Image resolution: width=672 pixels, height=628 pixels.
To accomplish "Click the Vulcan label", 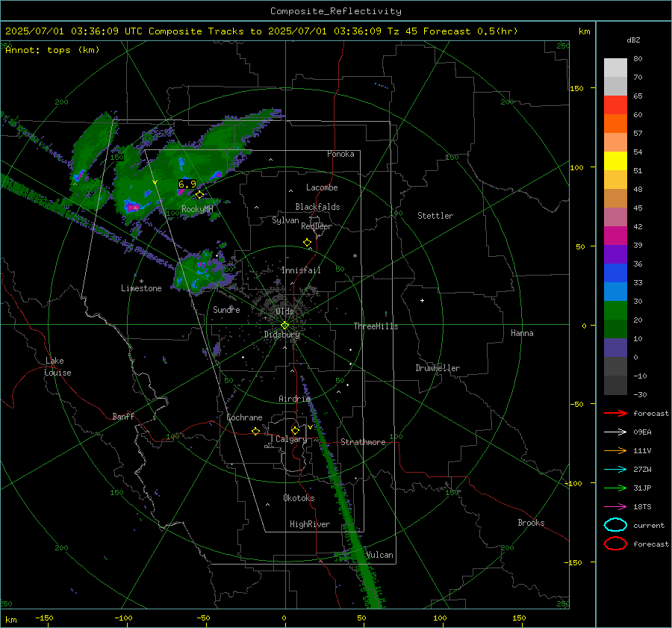I will [379, 555].
